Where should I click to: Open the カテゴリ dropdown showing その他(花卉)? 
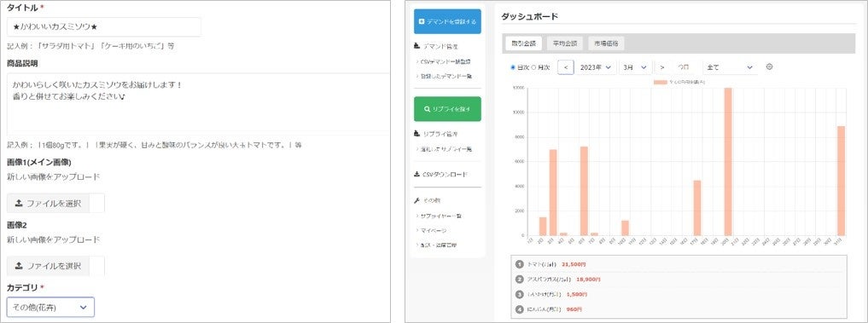pos(50,307)
